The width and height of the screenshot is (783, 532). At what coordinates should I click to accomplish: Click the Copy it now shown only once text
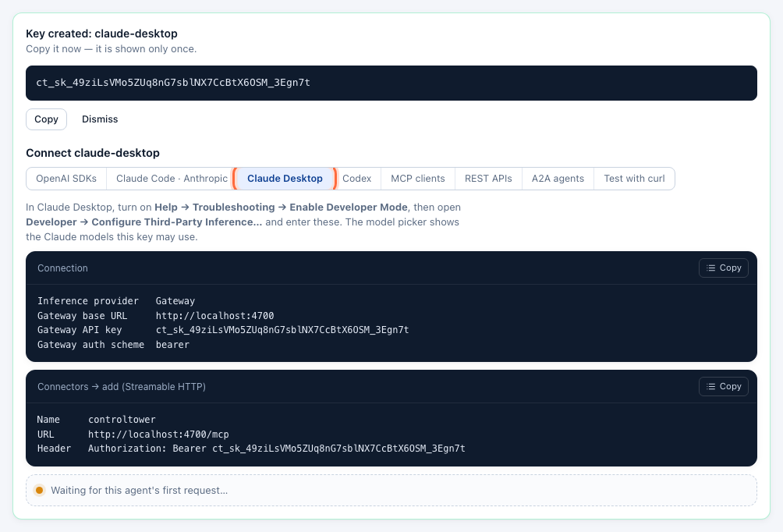pos(112,49)
